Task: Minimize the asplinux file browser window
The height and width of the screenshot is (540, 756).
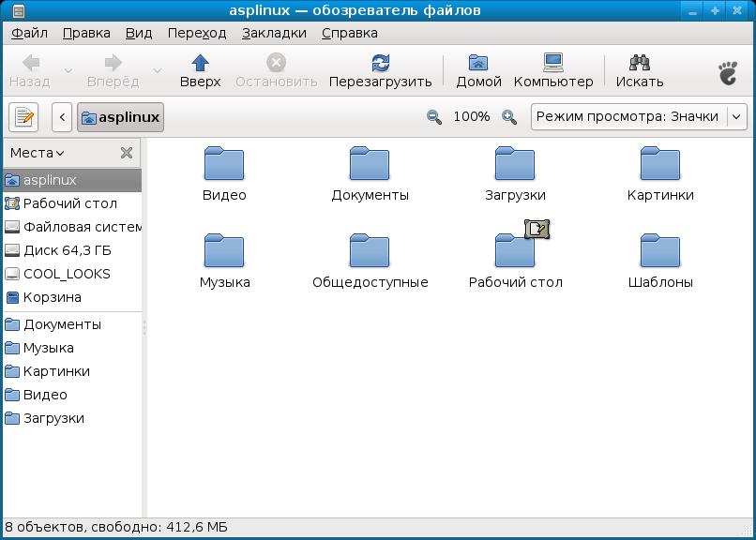Action: [693, 10]
